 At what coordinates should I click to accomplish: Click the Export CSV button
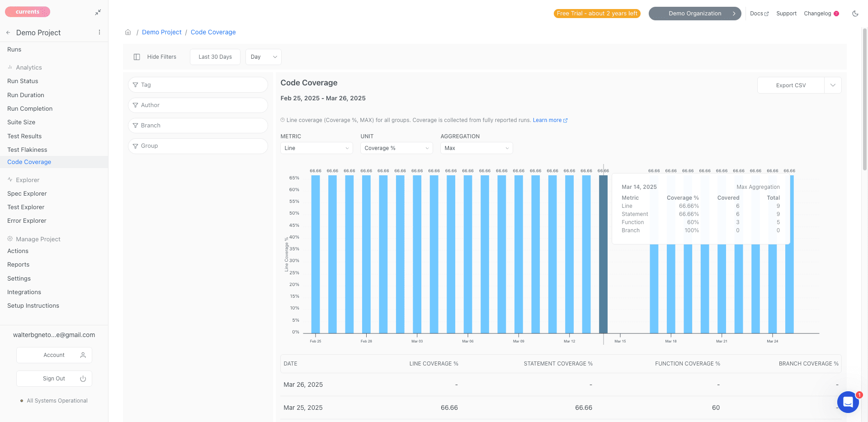(x=791, y=85)
